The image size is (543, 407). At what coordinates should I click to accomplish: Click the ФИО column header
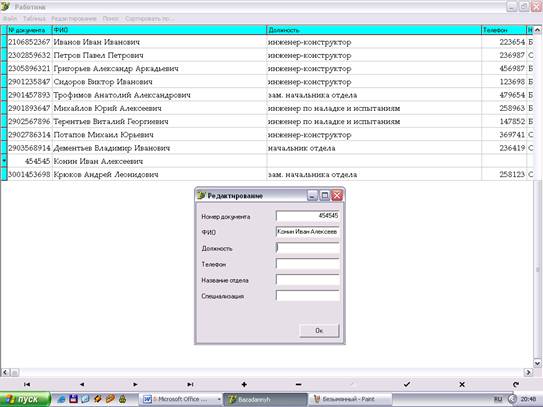159,30
